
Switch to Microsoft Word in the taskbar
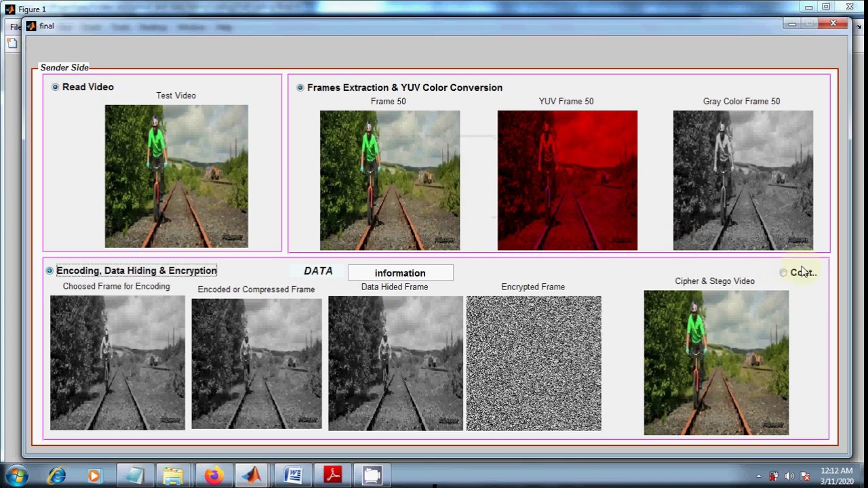pos(293,476)
